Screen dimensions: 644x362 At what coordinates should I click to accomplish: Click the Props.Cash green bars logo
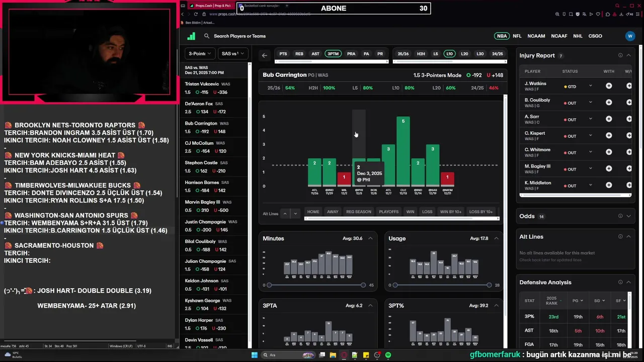pyautogui.click(x=191, y=36)
